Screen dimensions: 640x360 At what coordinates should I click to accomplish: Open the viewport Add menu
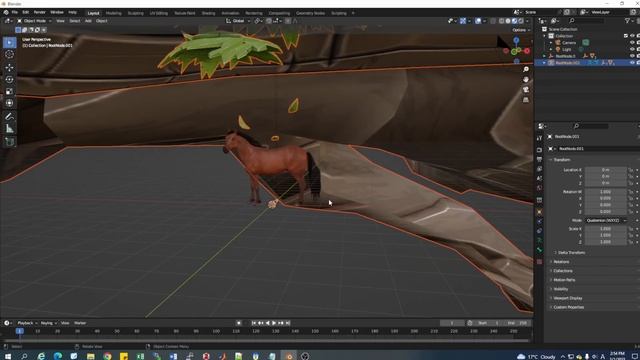pos(88,21)
